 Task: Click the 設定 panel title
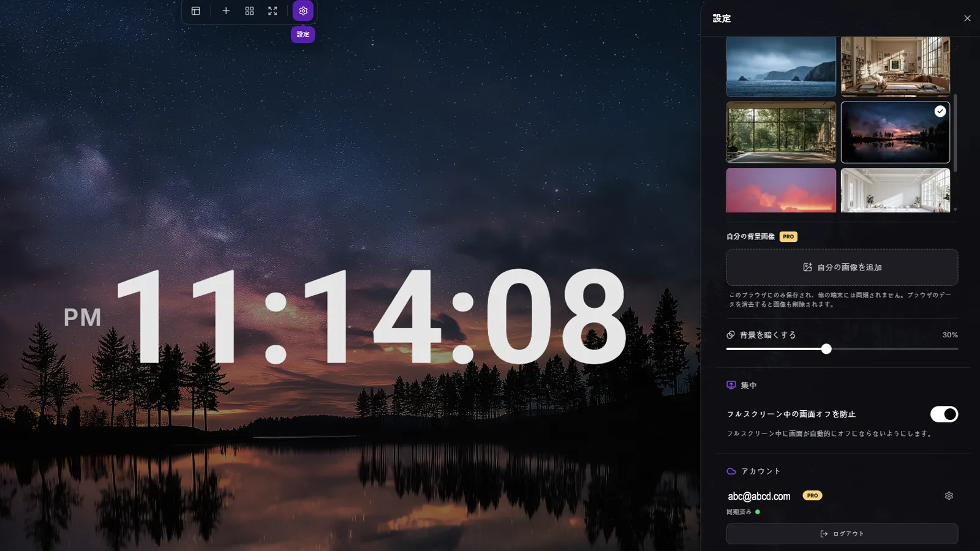point(722,18)
